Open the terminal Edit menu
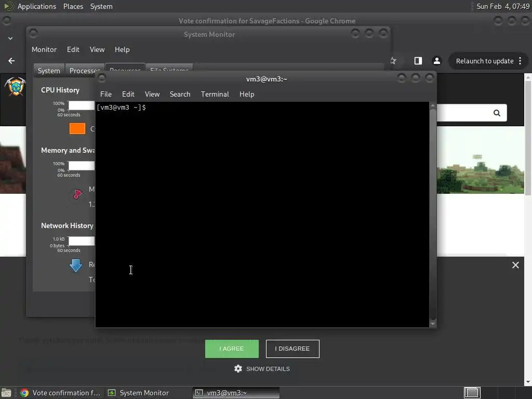This screenshot has width=532, height=399. tap(128, 95)
